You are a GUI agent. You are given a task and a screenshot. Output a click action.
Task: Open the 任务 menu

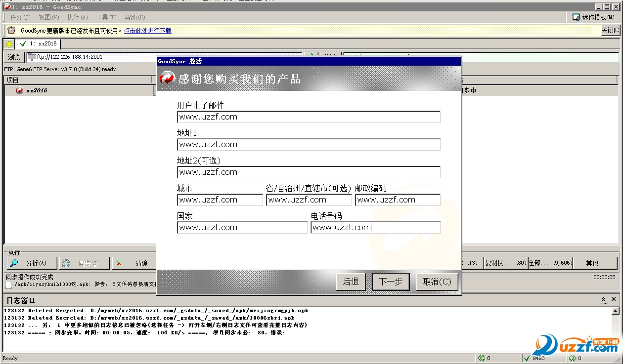click(20, 17)
